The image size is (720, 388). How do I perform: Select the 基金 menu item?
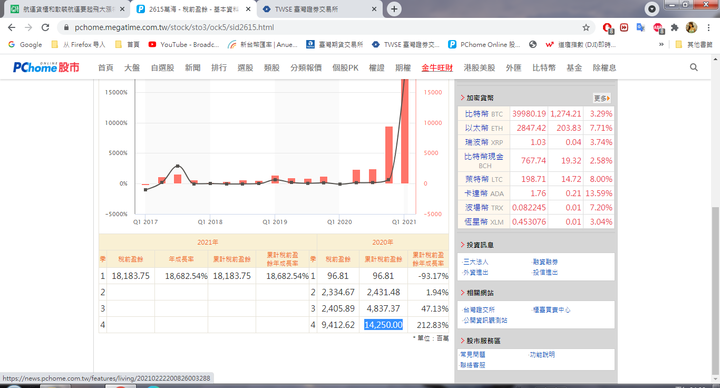(x=574, y=67)
